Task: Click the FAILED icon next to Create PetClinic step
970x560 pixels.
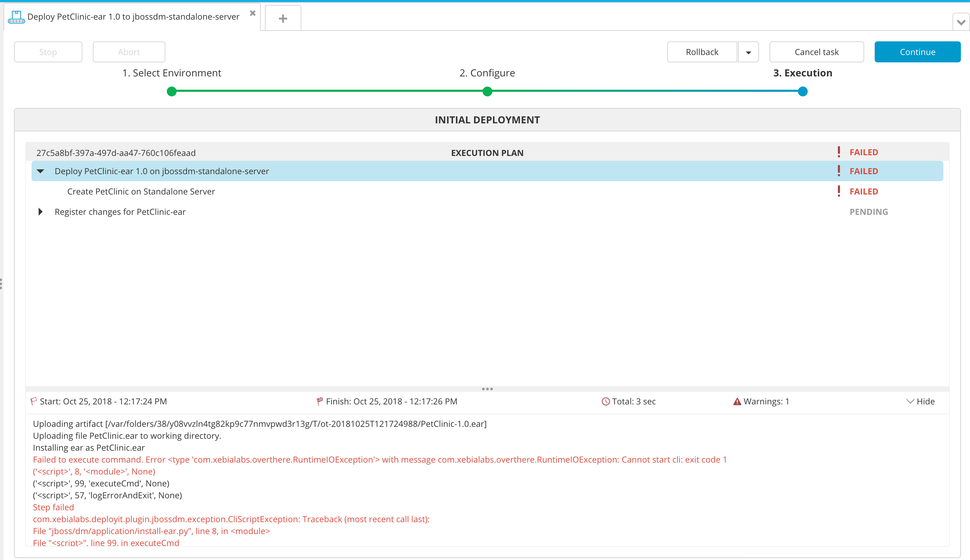Action: pyautogui.click(x=839, y=191)
